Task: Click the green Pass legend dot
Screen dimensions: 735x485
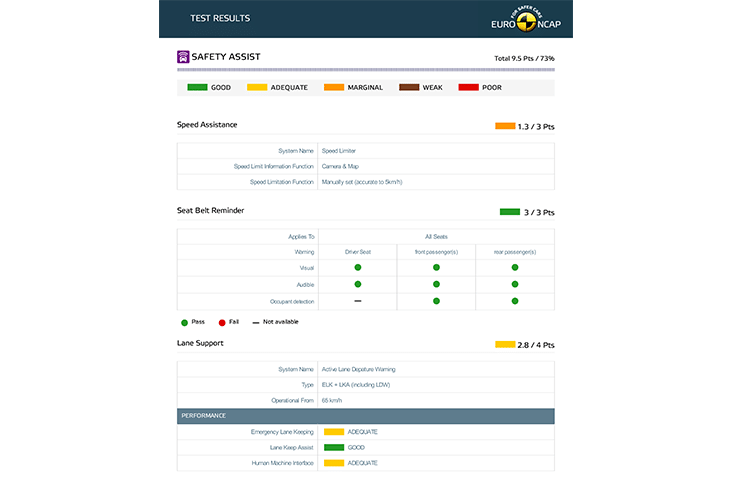Action: click(184, 322)
